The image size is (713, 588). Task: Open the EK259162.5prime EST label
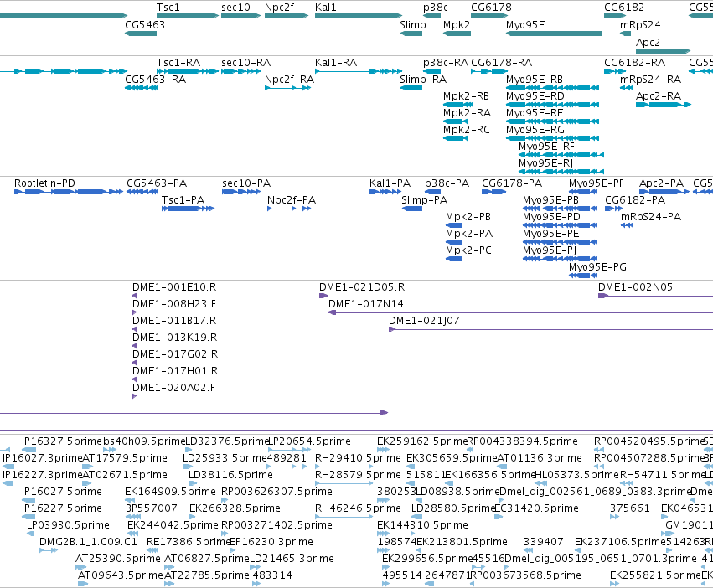point(422,441)
